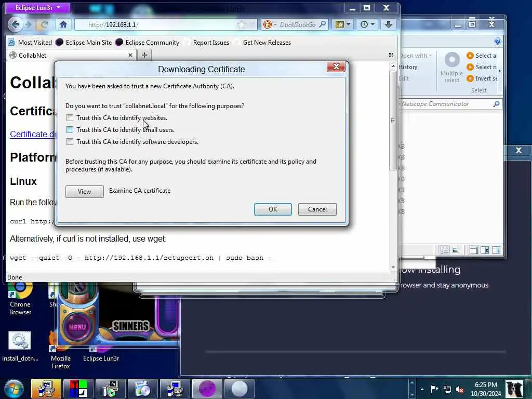This screenshot has width=532, height=399.
Task: Switch Explorer to large thumbnails view icon
Action: point(456,250)
